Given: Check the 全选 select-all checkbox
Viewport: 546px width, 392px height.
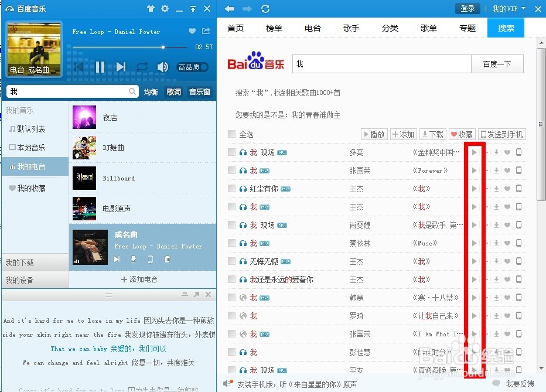Looking at the screenshot, I should tap(231, 134).
